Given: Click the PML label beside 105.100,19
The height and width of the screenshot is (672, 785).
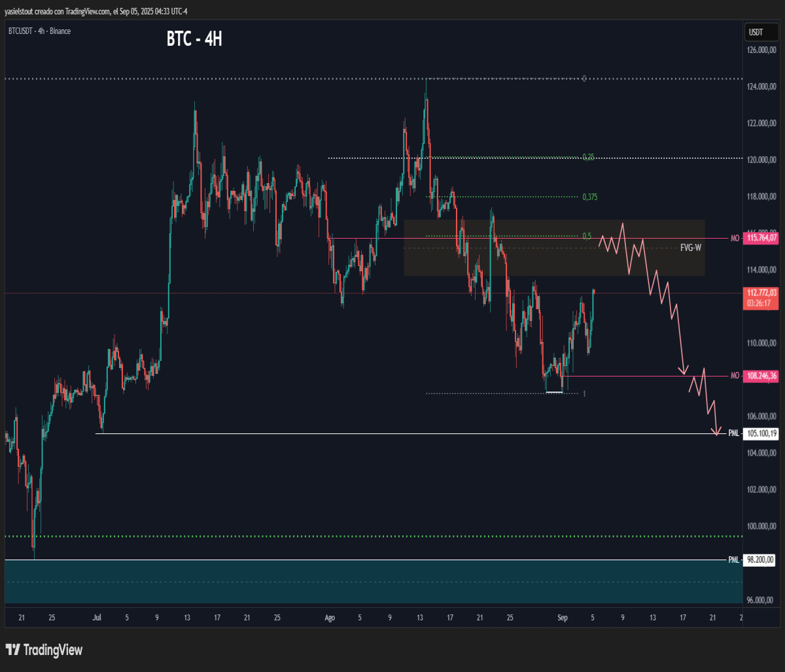Looking at the screenshot, I should tap(734, 433).
